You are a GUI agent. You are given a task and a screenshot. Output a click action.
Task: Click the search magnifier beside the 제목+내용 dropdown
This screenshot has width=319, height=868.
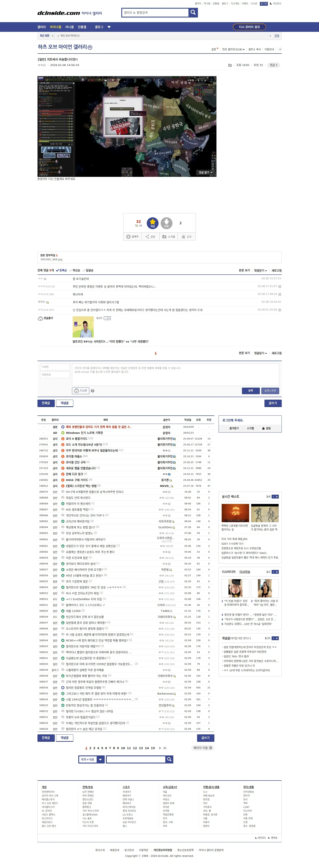coord(170,759)
